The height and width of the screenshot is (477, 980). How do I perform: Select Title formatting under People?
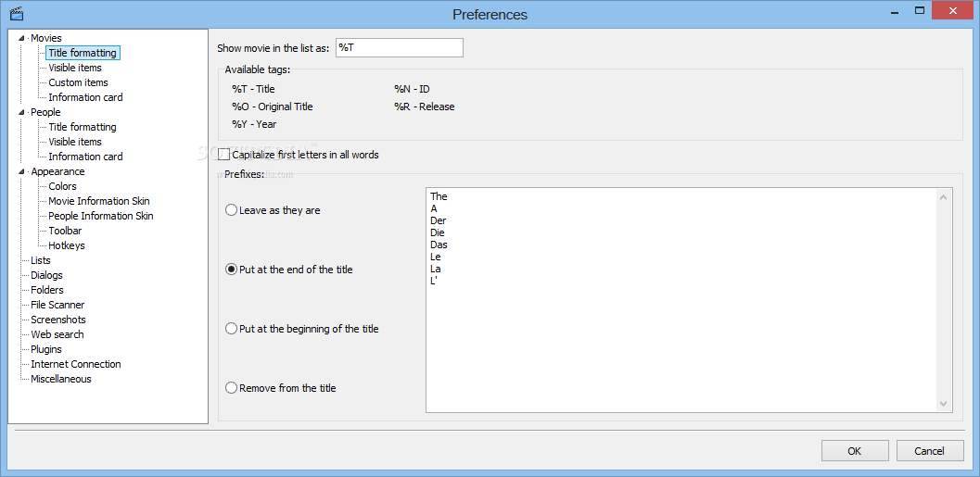tap(83, 127)
